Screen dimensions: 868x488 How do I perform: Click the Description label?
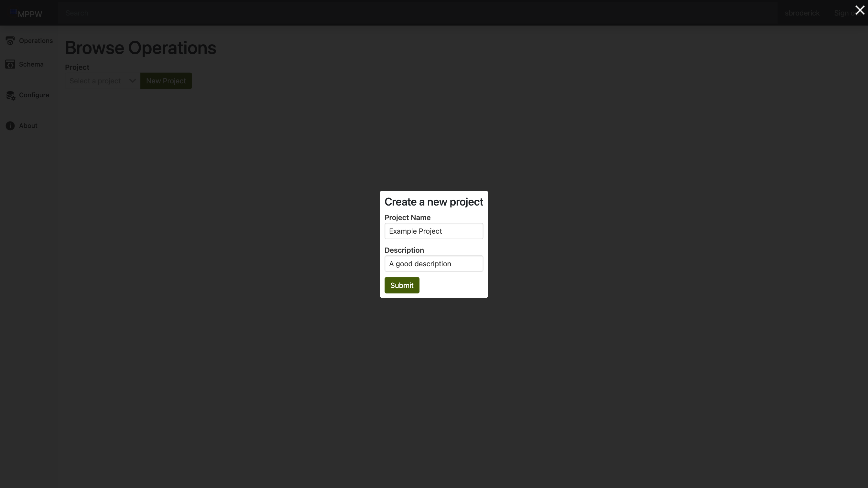(x=404, y=250)
